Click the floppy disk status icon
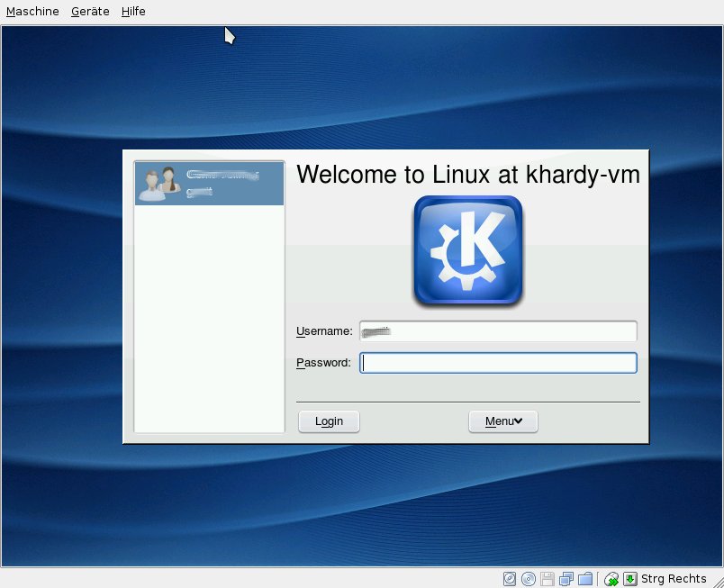This screenshot has width=724, height=588. click(548, 578)
